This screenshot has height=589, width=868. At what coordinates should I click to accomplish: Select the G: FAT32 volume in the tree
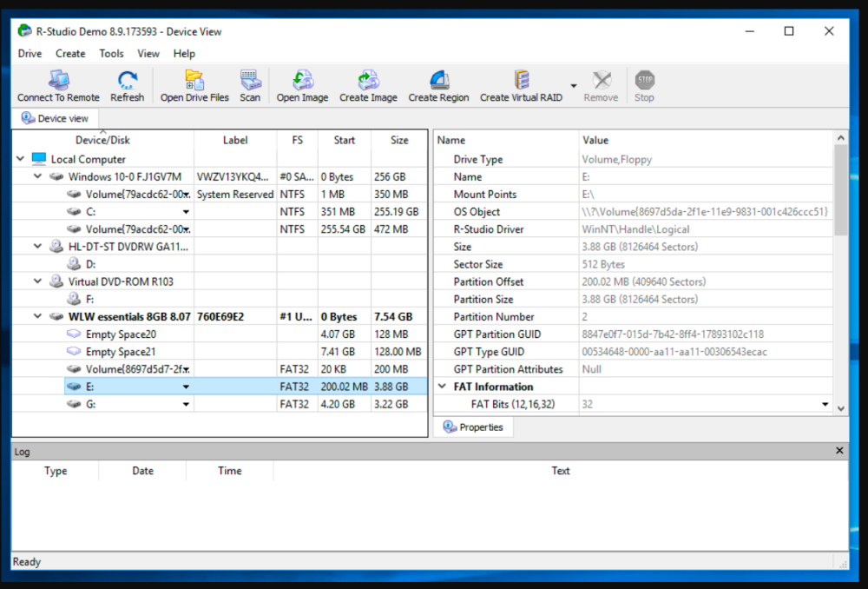91,404
